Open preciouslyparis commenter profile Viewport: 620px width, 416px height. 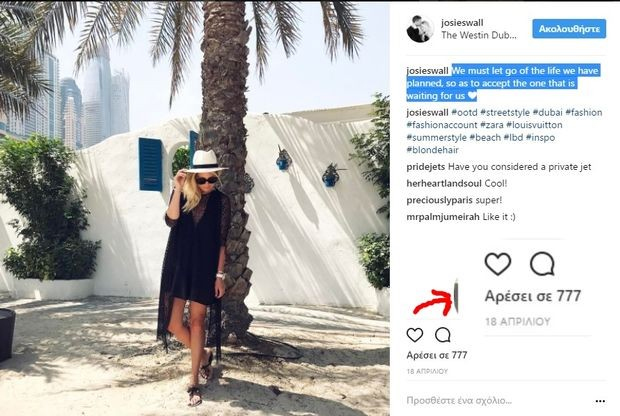[x=440, y=200]
